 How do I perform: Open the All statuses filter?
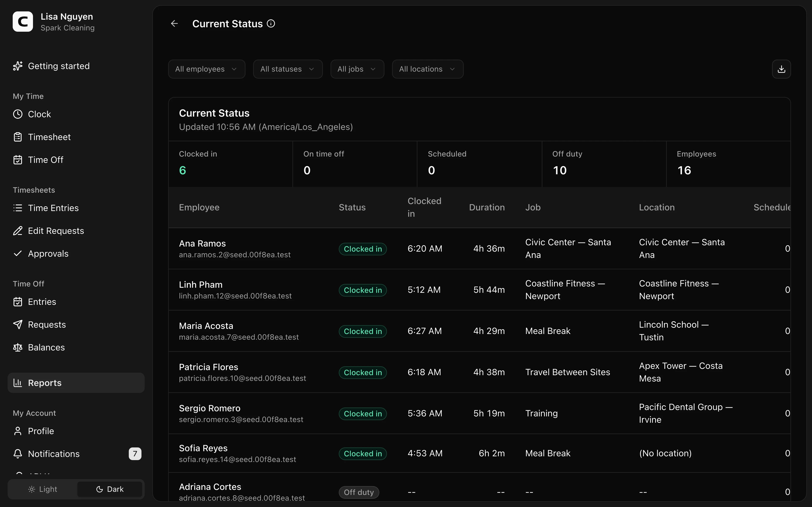[288, 69]
